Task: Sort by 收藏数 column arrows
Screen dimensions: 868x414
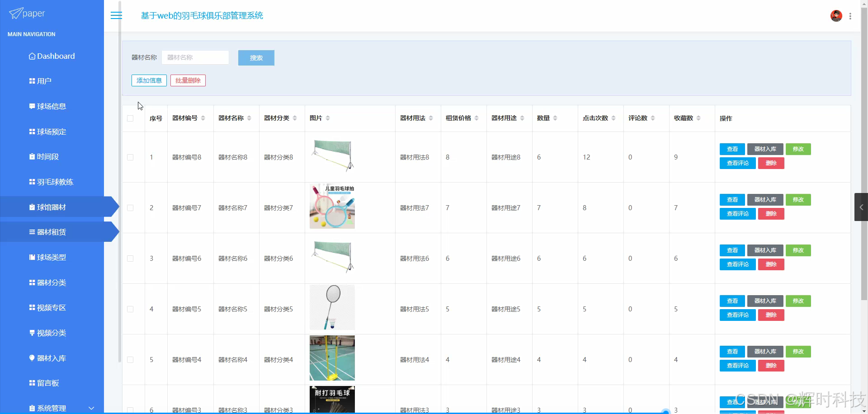Action: point(698,118)
